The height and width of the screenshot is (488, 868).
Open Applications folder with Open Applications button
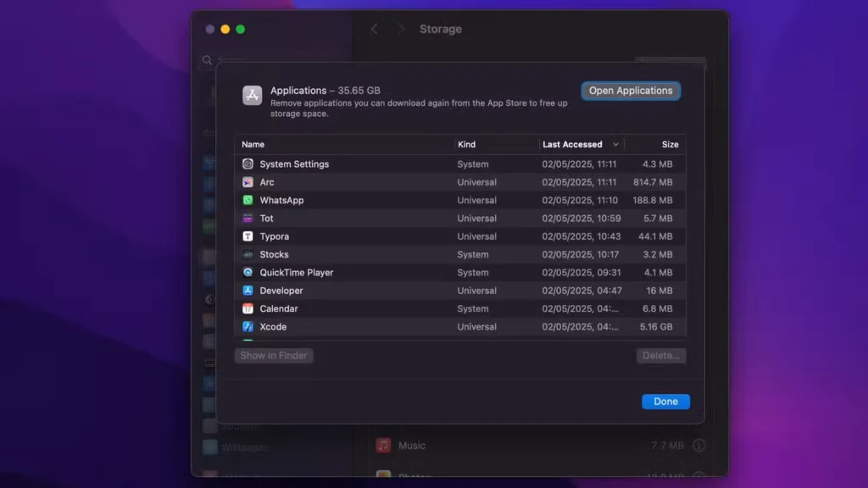(631, 91)
